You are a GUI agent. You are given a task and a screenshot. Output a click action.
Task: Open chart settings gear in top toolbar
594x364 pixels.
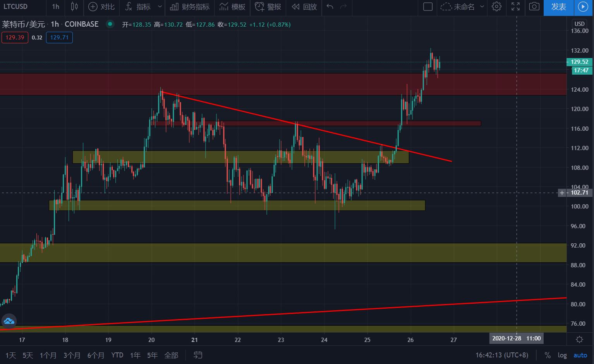coord(496,7)
